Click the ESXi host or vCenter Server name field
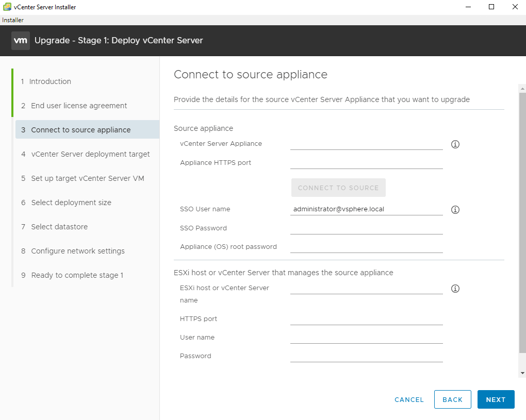Image resolution: width=526 pixels, height=420 pixels. (366, 288)
